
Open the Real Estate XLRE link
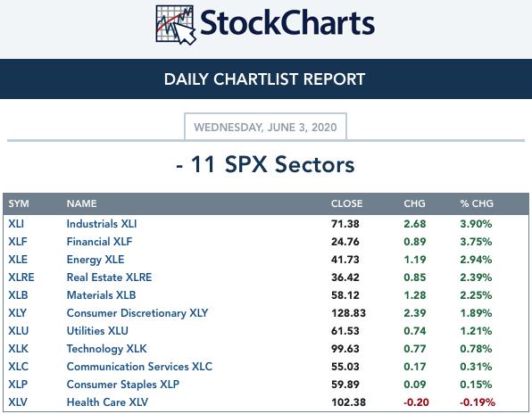109,277
